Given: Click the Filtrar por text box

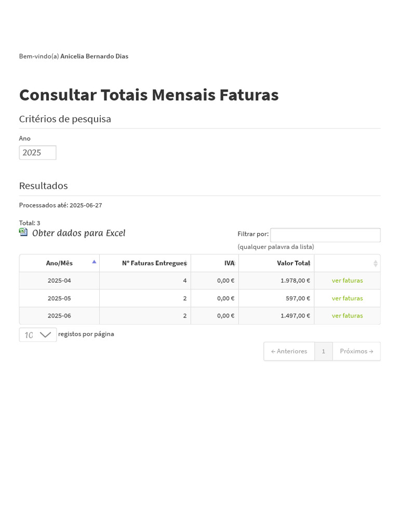Looking at the screenshot, I should click(325, 235).
